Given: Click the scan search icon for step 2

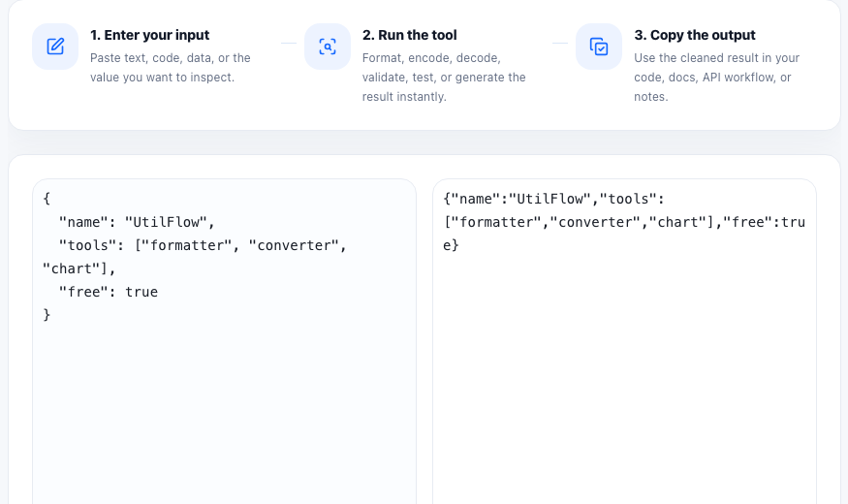Looking at the screenshot, I should pyautogui.click(x=328, y=47).
